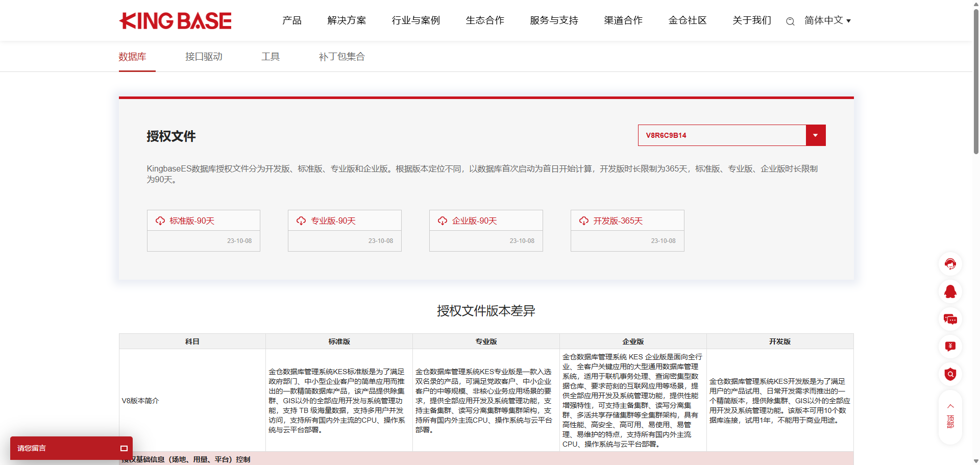Download the 标准版-90天 license link

[192, 221]
